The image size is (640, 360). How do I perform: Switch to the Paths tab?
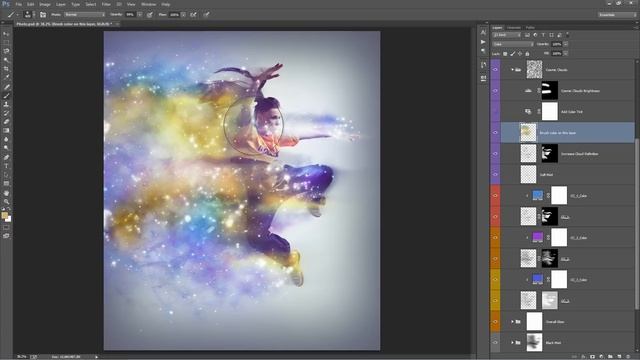click(530, 28)
